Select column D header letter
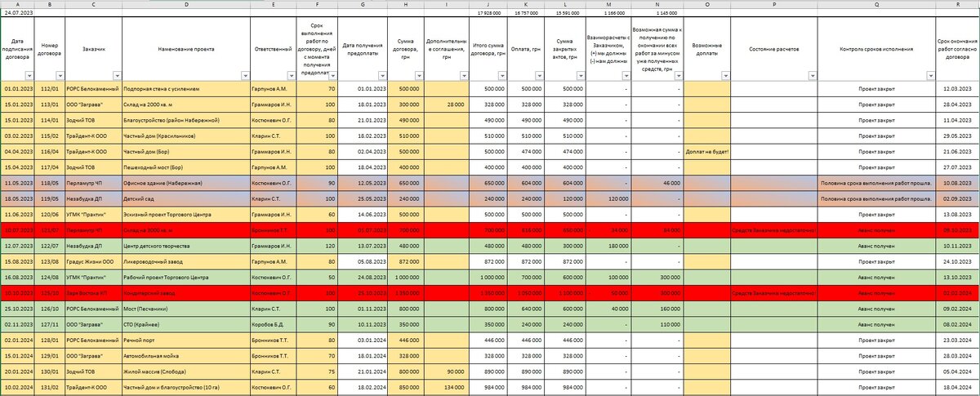The height and width of the screenshot is (396, 980). click(x=187, y=4)
